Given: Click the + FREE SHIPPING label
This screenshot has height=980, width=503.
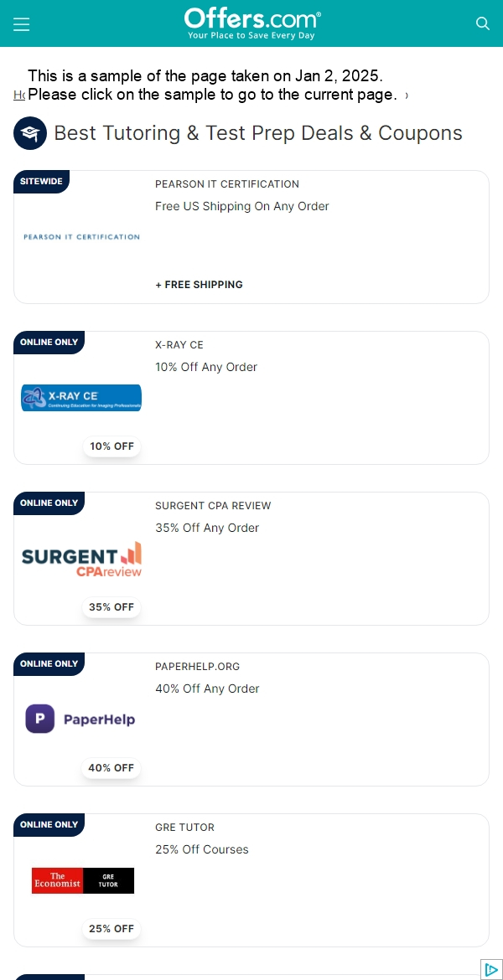Looking at the screenshot, I should click(199, 285).
